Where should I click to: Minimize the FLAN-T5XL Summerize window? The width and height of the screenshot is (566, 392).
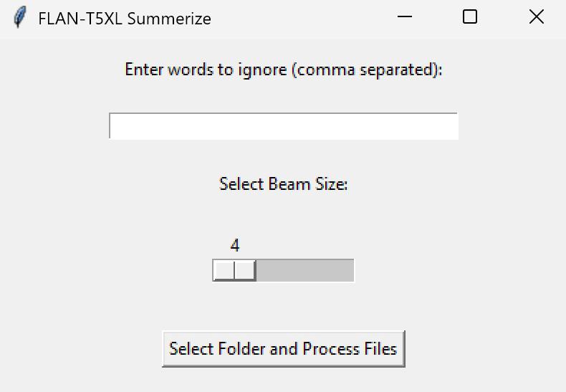pos(404,17)
